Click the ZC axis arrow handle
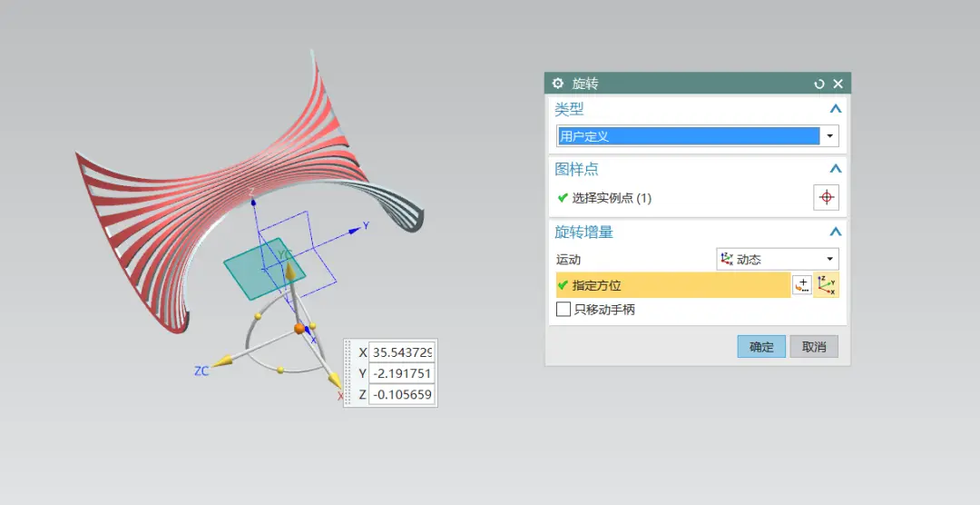The image size is (980, 505). (x=222, y=361)
